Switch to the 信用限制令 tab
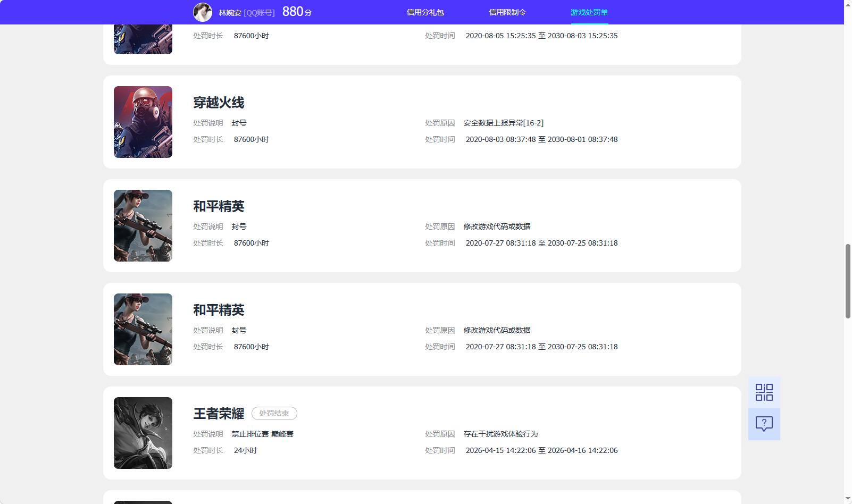This screenshot has height=504, width=852. click(x=507, y=12)
